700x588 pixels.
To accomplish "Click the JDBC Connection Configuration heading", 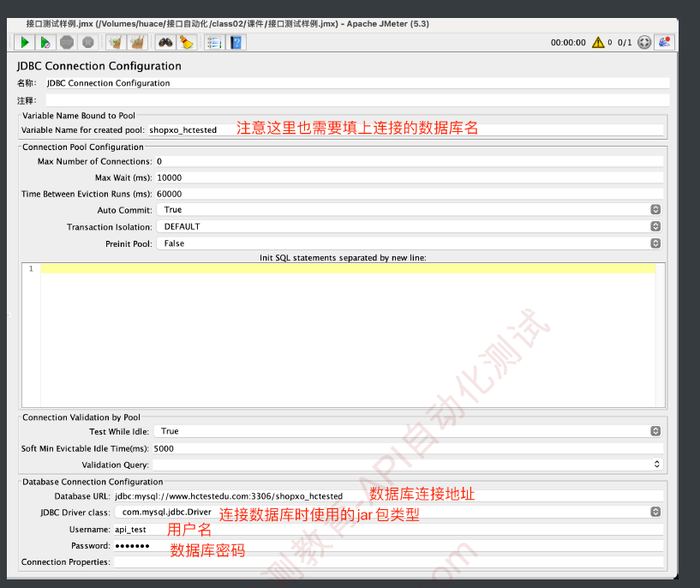I will (x=99, y=66).
